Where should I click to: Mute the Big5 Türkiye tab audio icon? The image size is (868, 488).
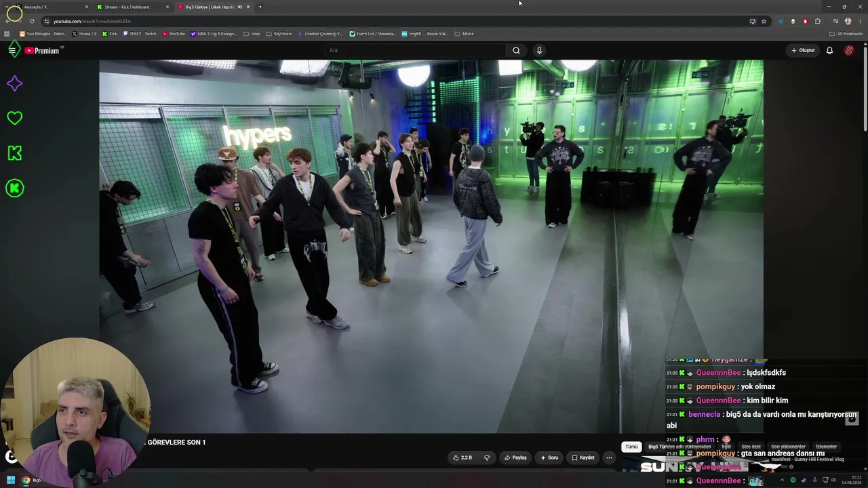click(x=239, y=7)
